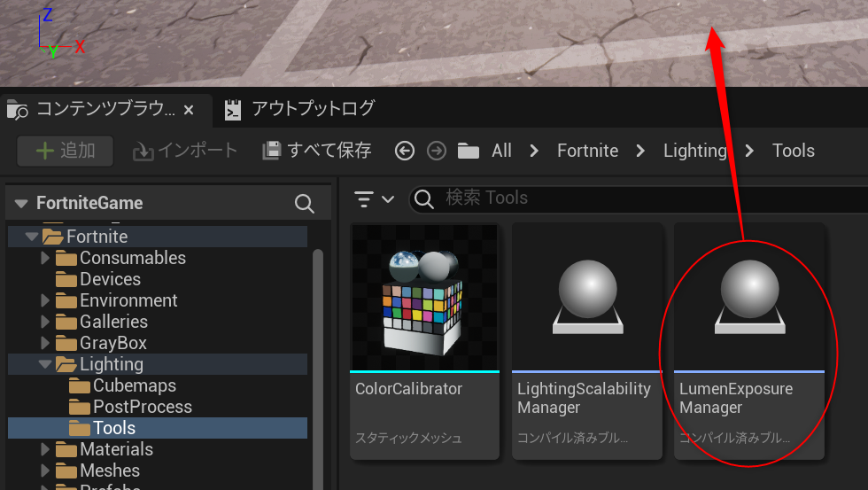Click the output log terminal icon
The height and width of the screenshot is (490, 868).
[x=233, y=110]
